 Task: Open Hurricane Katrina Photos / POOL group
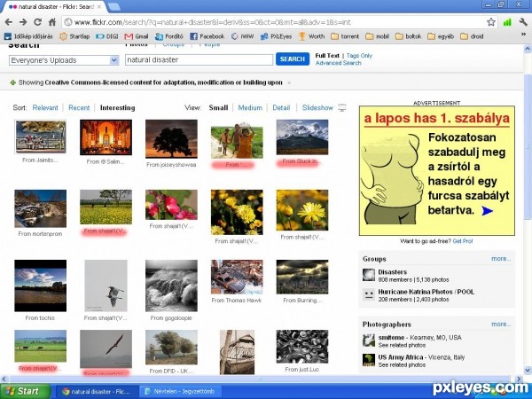[426, 292]
